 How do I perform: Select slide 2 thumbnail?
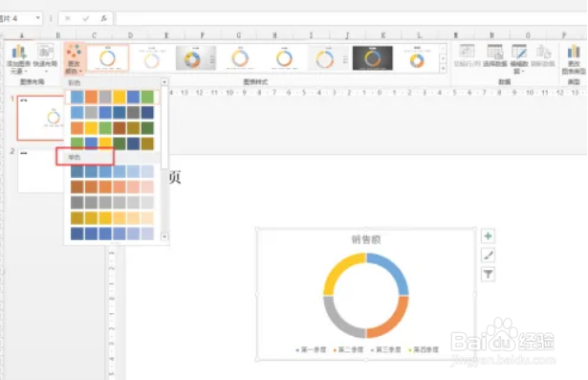40,170
